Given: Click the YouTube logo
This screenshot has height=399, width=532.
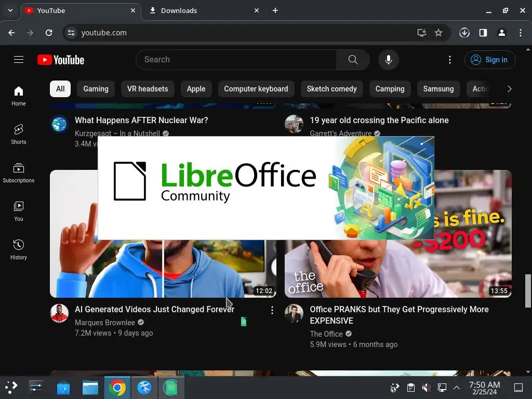Looking at the screenshot, I should 61,60.
